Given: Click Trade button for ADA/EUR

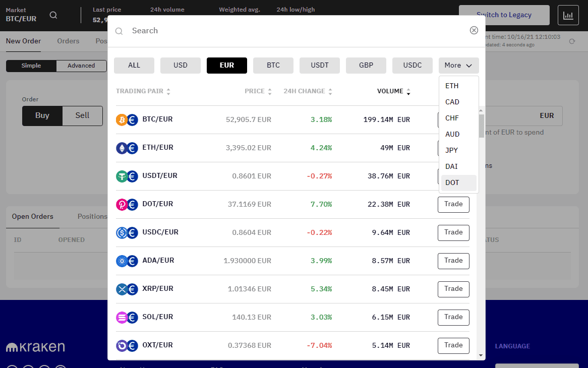Looking at the screenshot, I should 453,261.
